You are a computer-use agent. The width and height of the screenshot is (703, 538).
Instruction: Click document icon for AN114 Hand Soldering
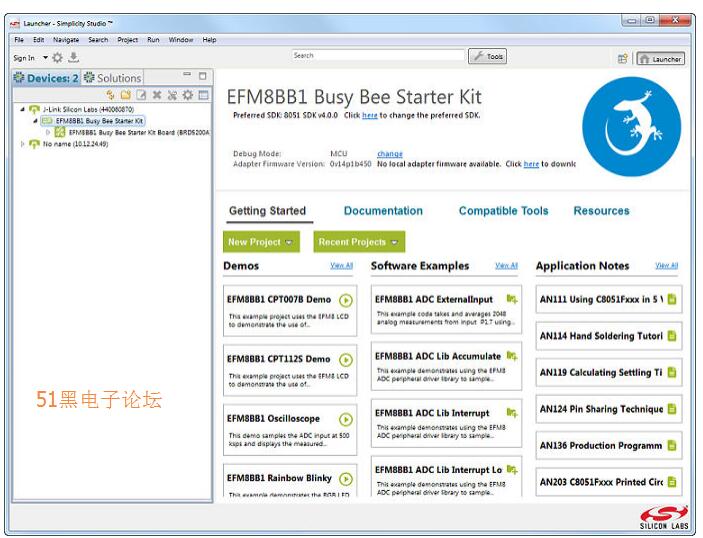[672, 335]
